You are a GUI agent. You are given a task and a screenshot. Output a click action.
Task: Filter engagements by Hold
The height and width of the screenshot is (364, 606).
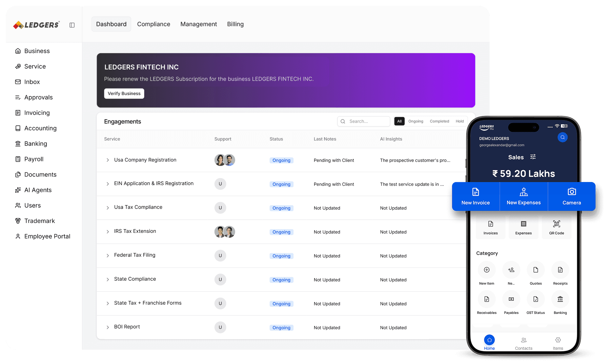[x=460, y=121]
